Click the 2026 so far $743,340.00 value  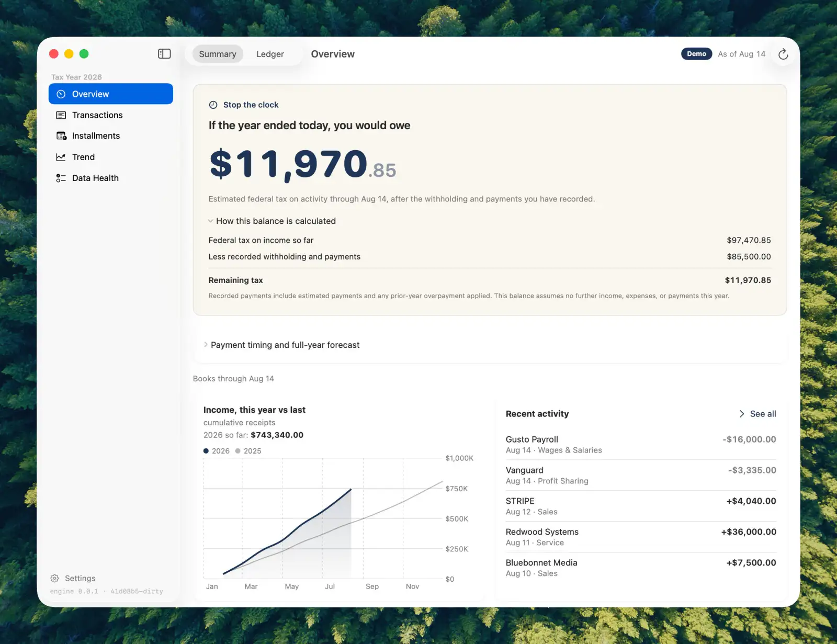click(277, 435)
